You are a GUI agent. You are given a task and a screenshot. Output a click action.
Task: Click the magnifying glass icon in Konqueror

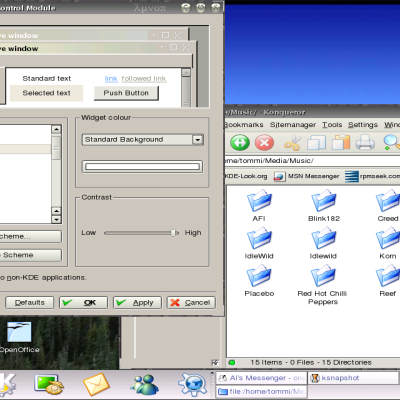coord(391,143)
